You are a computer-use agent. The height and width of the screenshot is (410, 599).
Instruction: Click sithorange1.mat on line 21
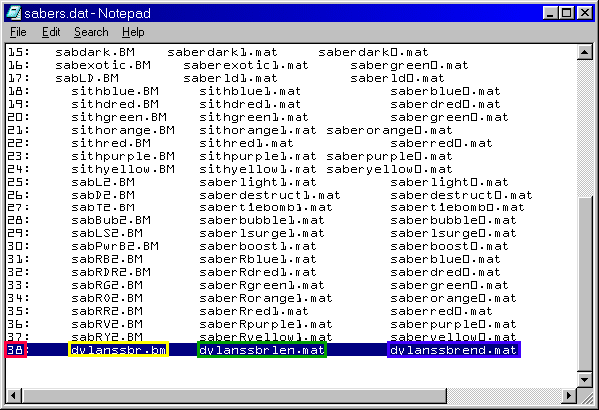tap(258, 130)
